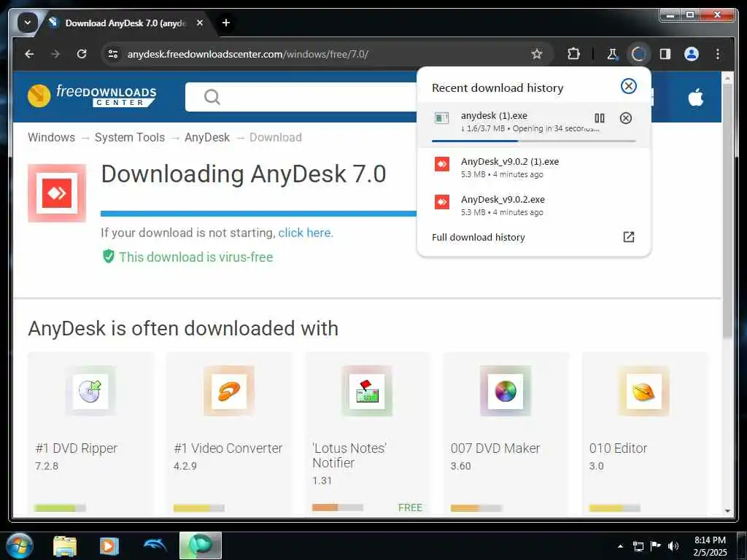747x560 pixels.
Task: Open the 007 DVD Maker card icon
Action: (x=506, y=392)
